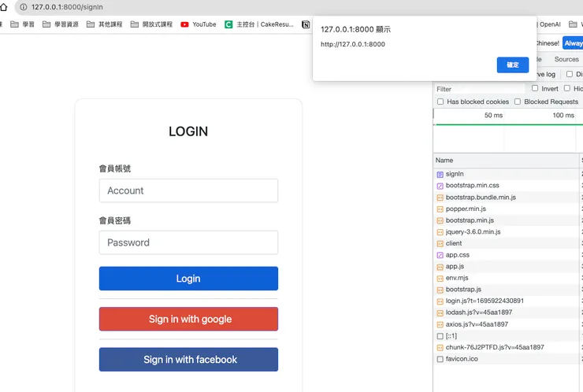
Task: Click the 50 ms timeline marker
Action: (x=493, y=115)
